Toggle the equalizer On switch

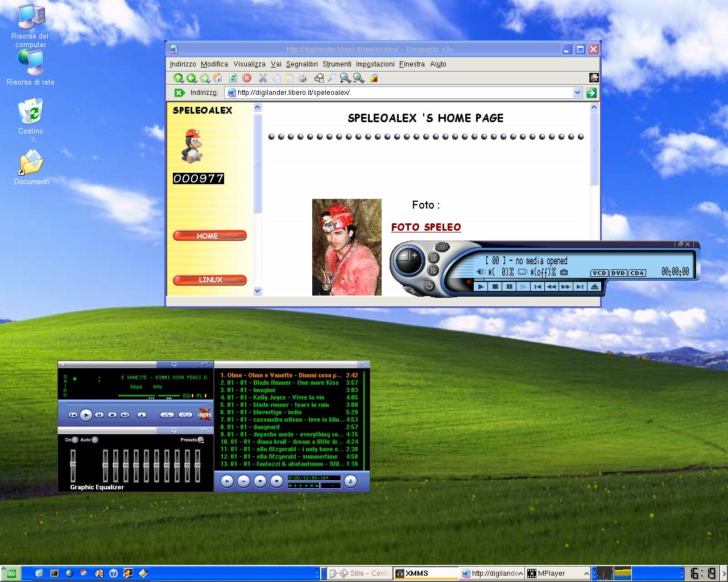[75, 440]
